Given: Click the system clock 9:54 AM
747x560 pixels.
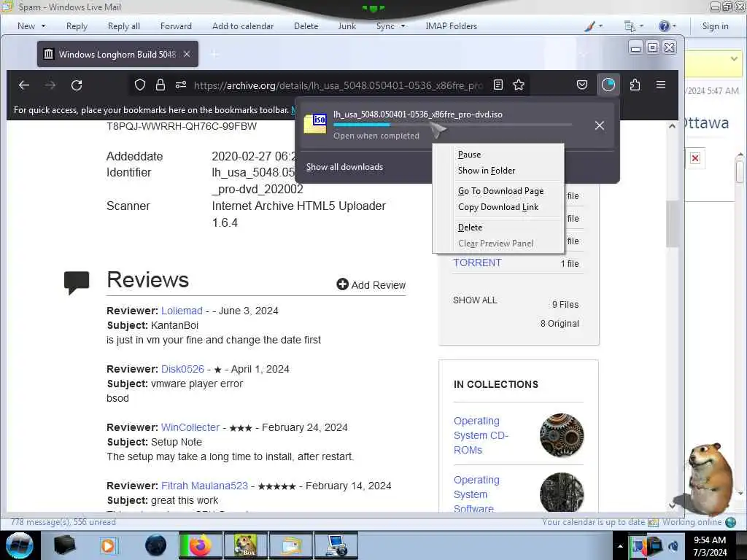Looking at the screenshot, I should point(710,540).
